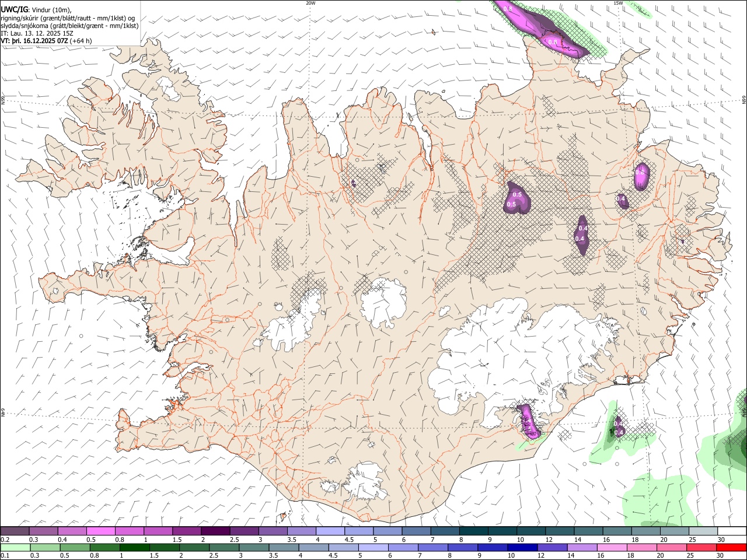
Task: Pick the lower legend swatch labeled 0.5
Action: 75,547
